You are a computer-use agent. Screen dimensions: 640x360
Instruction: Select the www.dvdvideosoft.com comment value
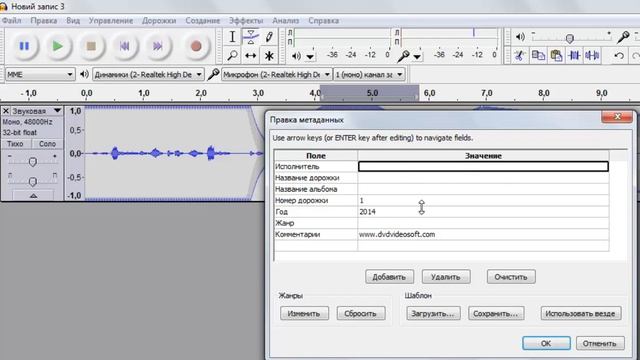point(397,234)
